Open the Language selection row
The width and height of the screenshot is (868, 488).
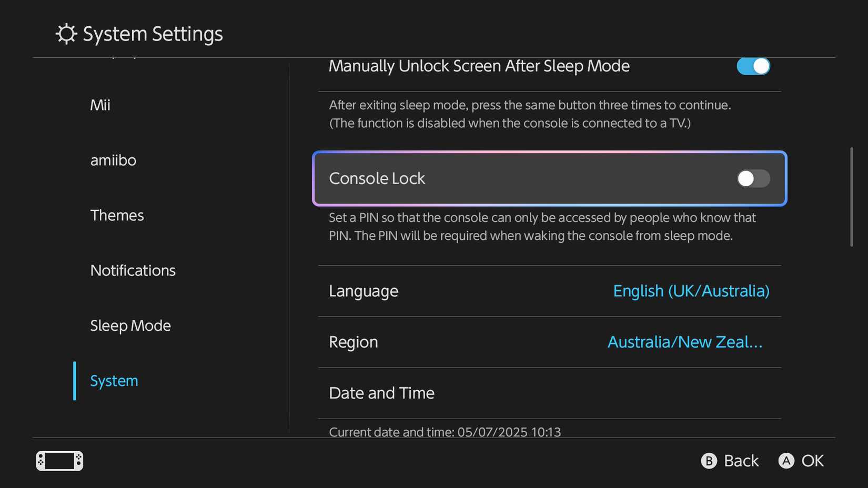(x=549, y=291)
